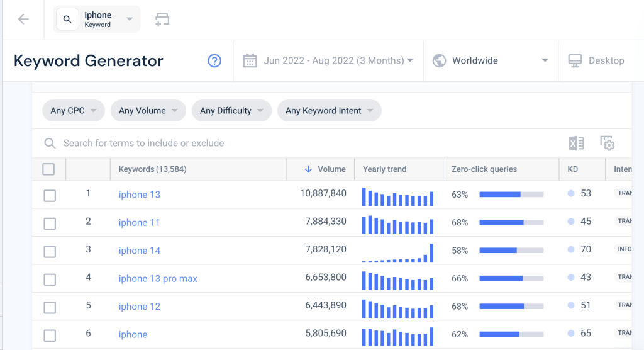
Task: Click the calendar icon for date range
Action: pyautogui.click(x=250, y=61)
